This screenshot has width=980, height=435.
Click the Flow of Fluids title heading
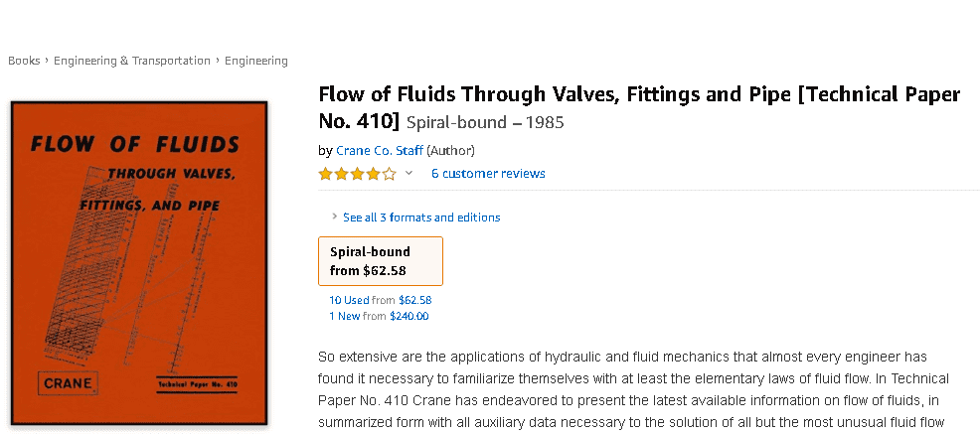tap(638, 95)
